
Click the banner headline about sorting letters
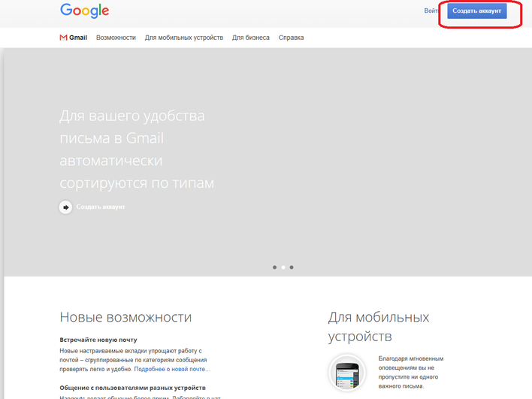click(137, 150)
